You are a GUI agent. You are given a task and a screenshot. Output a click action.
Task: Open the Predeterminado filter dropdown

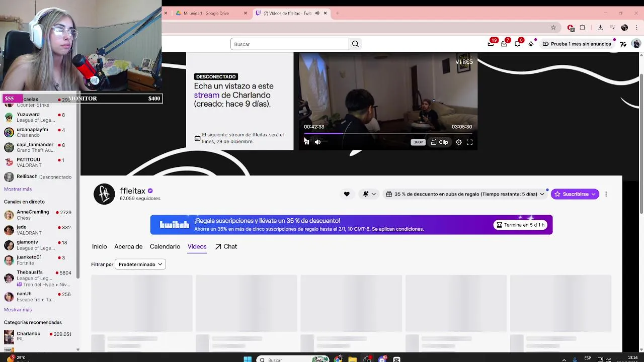140,264
